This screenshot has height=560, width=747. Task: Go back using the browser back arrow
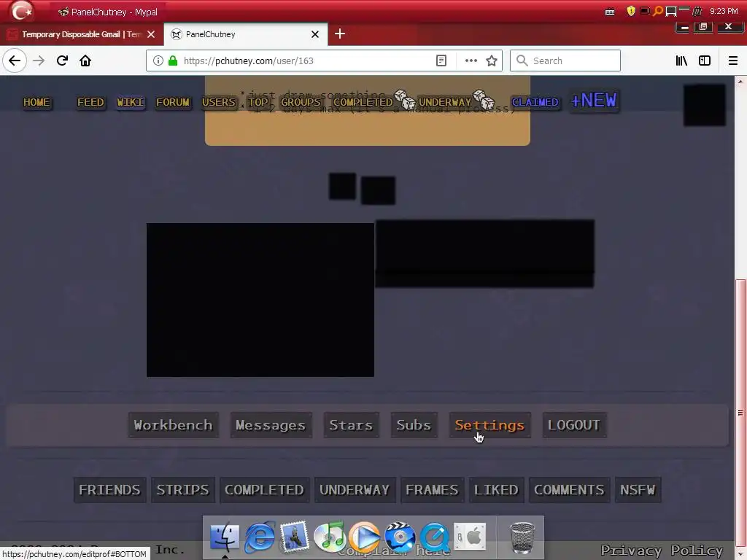15,61
